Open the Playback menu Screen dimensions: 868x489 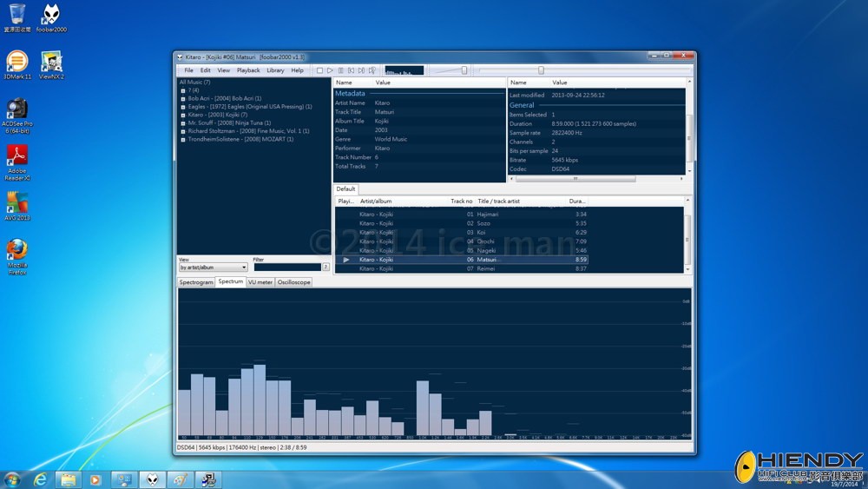coord(248,70)
